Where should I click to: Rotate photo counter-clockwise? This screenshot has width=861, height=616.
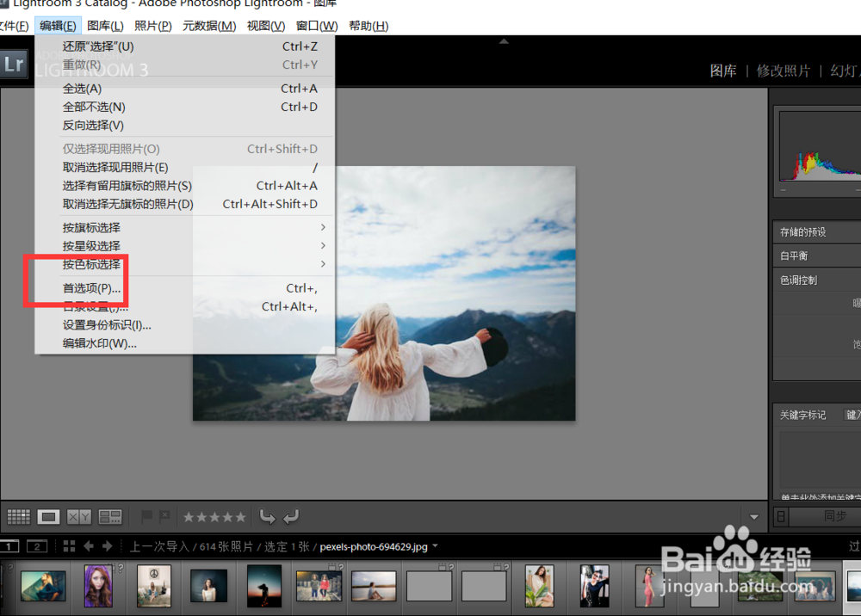click(268, 516)
